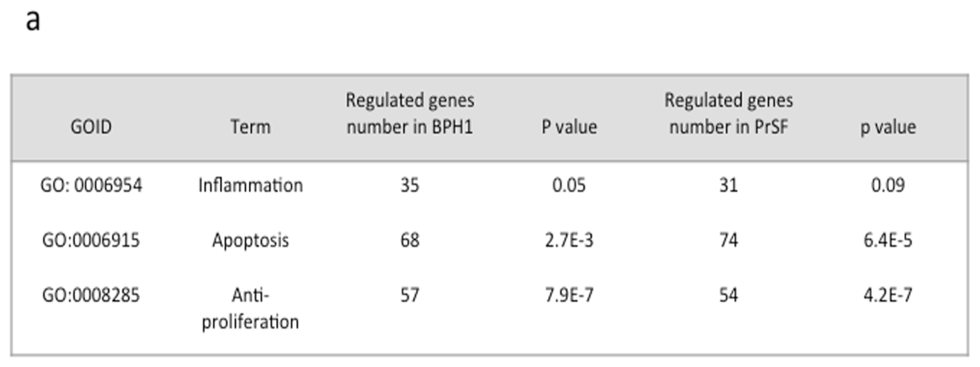
Task: Select the GO:0008285 identifier
Action: point(91,295)
